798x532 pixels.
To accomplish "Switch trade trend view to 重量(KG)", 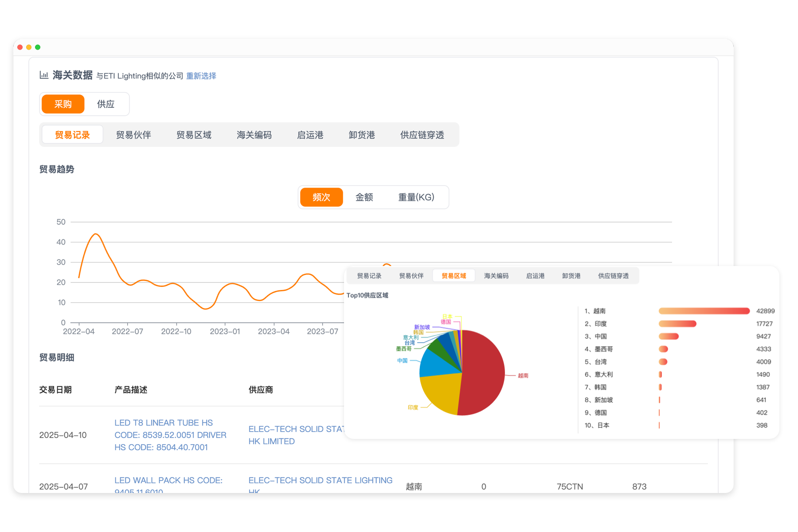I will click(x=417, y=197).
